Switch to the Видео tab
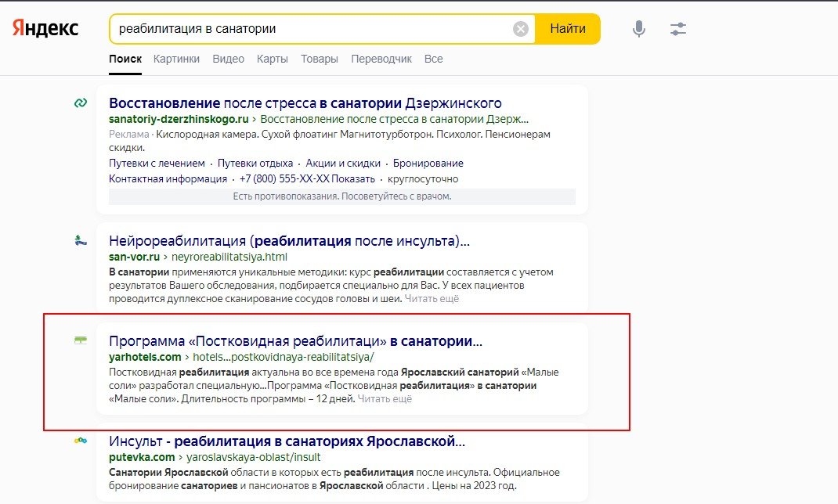838x504 pixels. pos(228,59)
